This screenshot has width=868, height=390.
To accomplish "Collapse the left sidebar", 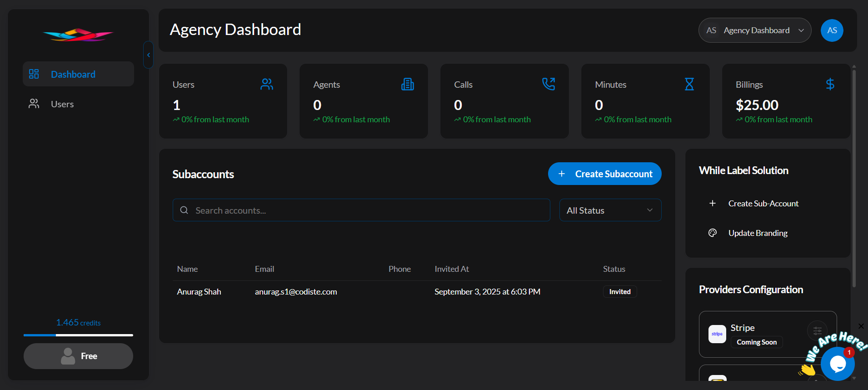I will 148,55.
